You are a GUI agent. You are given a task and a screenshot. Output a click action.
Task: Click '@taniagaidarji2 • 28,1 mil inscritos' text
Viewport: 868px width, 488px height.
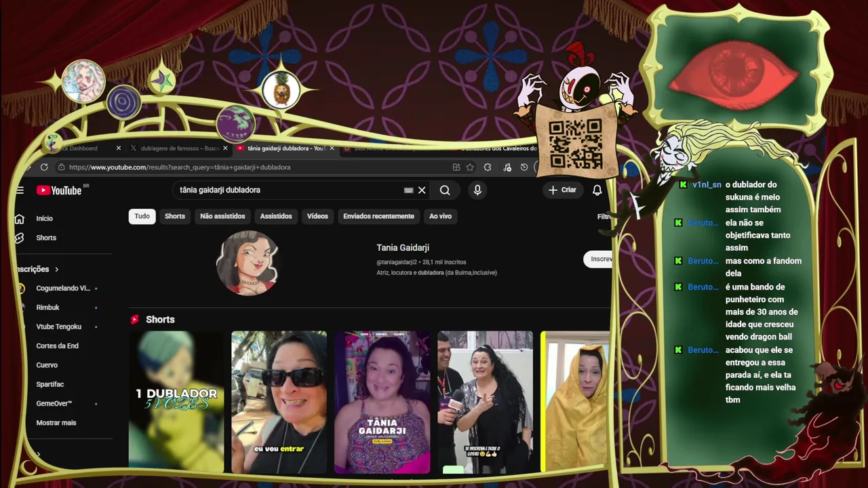(x=421, y=262)
